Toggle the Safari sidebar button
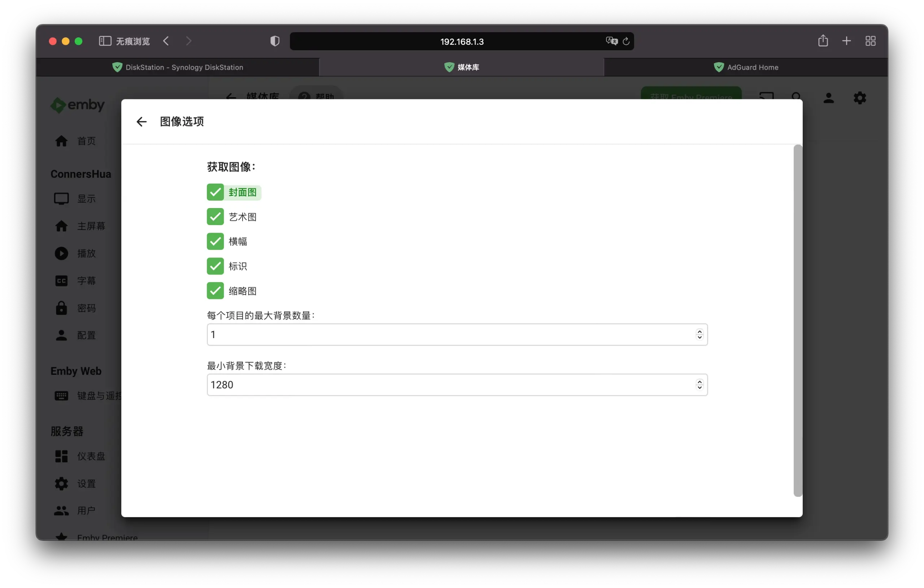The width and height of the screenshot is (924, 588). point(105,41)
